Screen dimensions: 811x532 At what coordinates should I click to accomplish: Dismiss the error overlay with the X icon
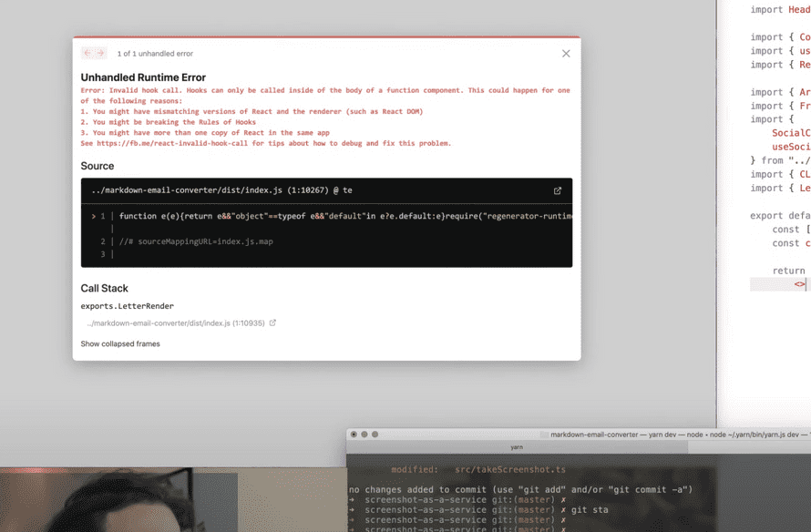tap(566, 53)
